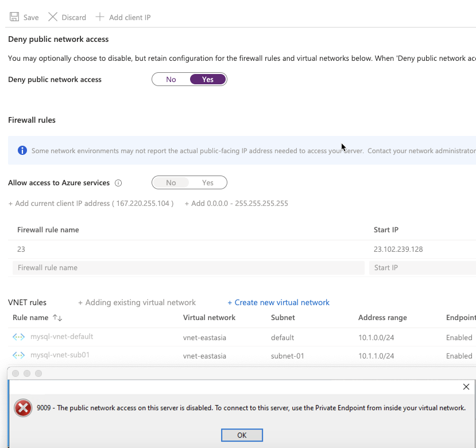Click the subnet-01 cell
Viewport: 476px width, 448px height.
(288, 356)
